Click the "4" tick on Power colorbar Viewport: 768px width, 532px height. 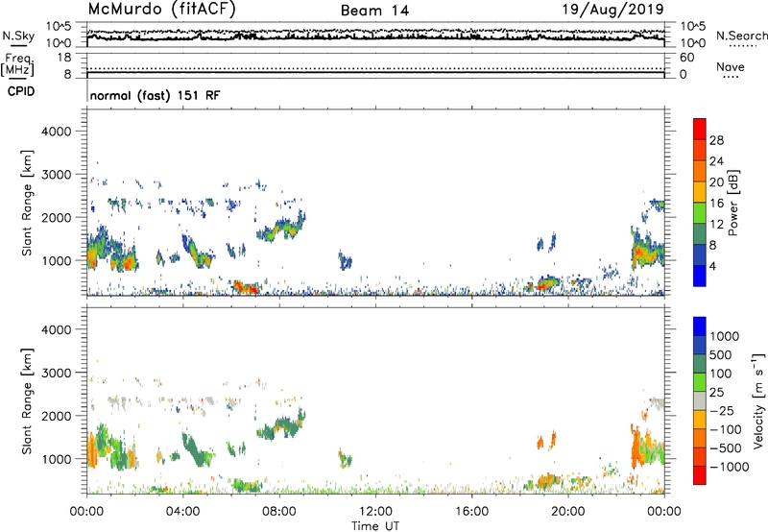(713, 266)
